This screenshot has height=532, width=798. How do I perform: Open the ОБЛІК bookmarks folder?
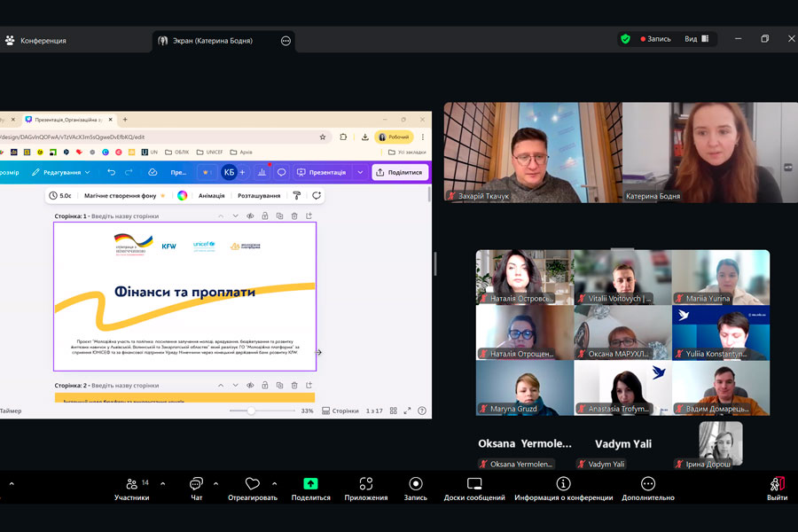tap(177, 152)
